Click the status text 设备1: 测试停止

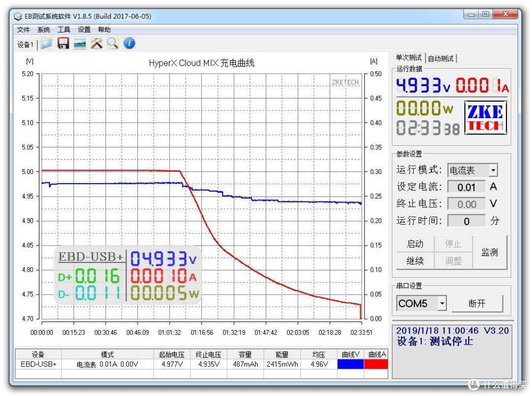point(434,341)
